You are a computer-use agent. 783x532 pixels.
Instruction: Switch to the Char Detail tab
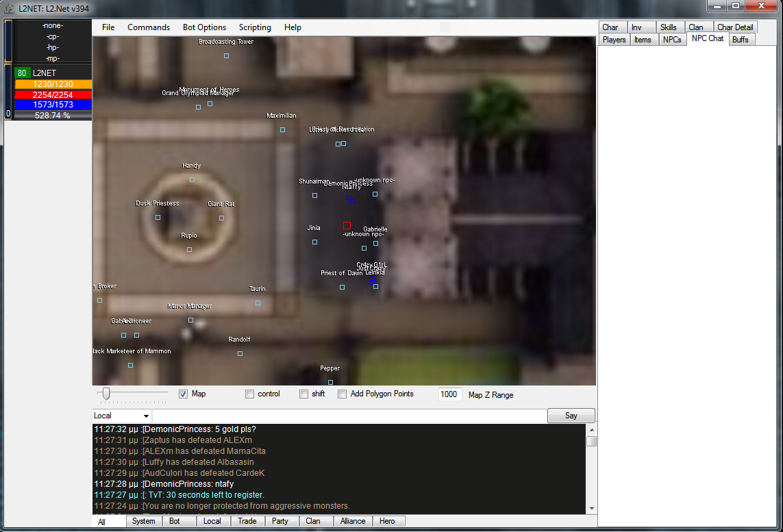click(735, 27)
